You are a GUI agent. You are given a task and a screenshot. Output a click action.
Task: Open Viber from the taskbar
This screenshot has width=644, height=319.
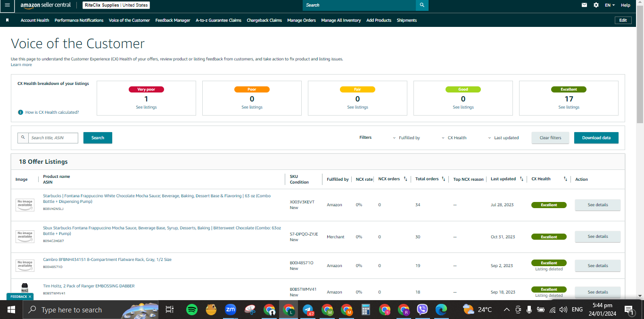click(x=422, y=310)
